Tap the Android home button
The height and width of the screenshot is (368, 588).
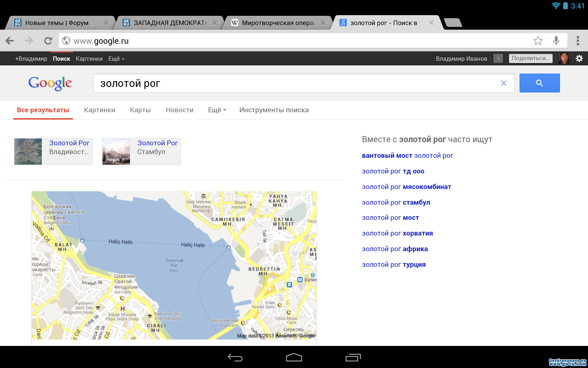pyautogui.click(x=294, y=357)
